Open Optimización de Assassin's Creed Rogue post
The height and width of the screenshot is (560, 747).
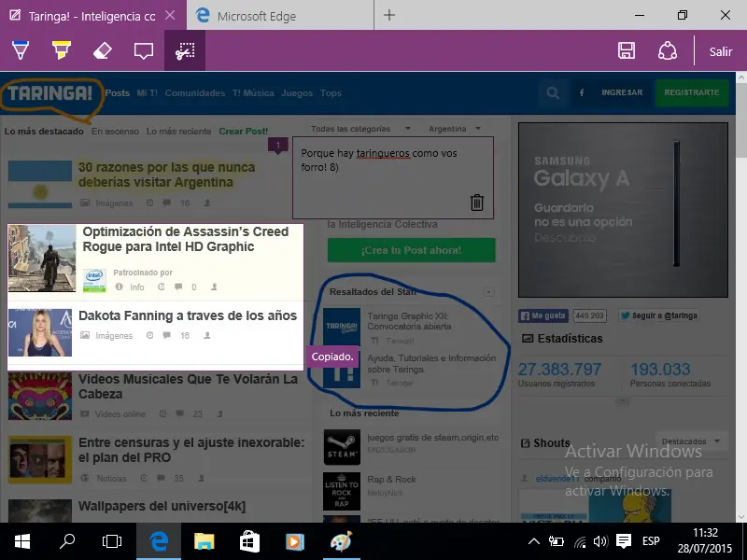pyautogui.click(x=186, y=239)
